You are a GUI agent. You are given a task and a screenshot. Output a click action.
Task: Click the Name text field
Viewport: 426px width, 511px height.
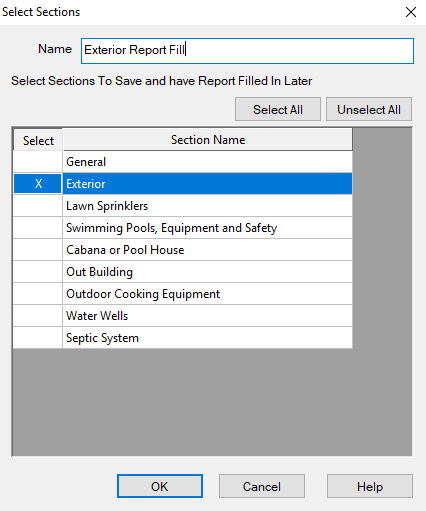coord(247,51)
